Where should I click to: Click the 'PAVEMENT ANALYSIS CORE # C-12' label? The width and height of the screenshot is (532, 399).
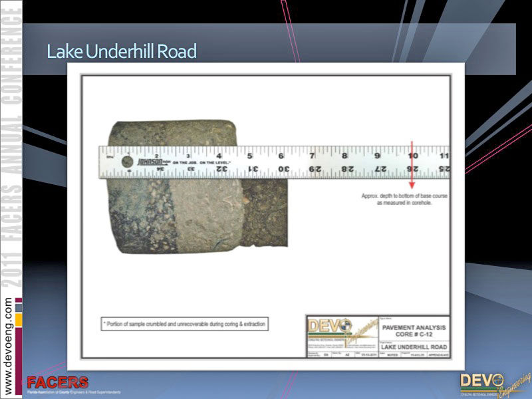[414, 331]
